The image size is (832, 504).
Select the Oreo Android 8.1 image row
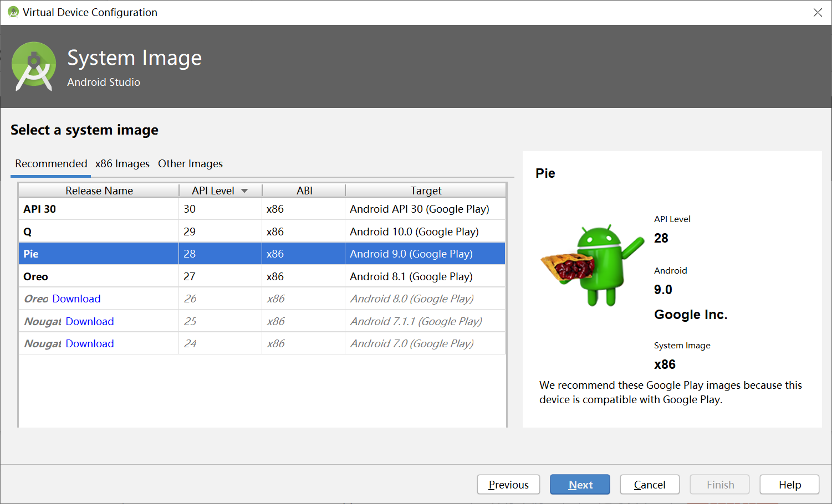[x=99, y=276]
